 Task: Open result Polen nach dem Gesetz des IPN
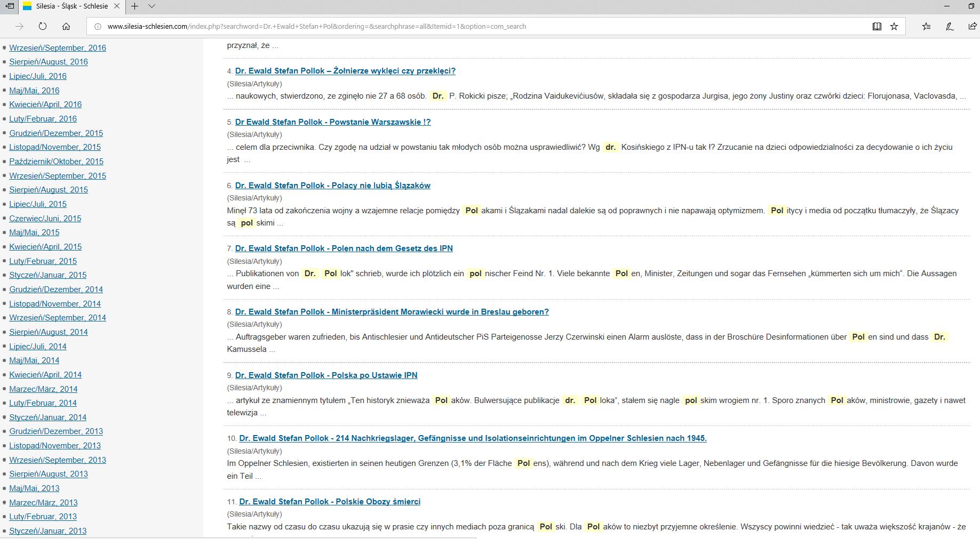tap(344, 248)
